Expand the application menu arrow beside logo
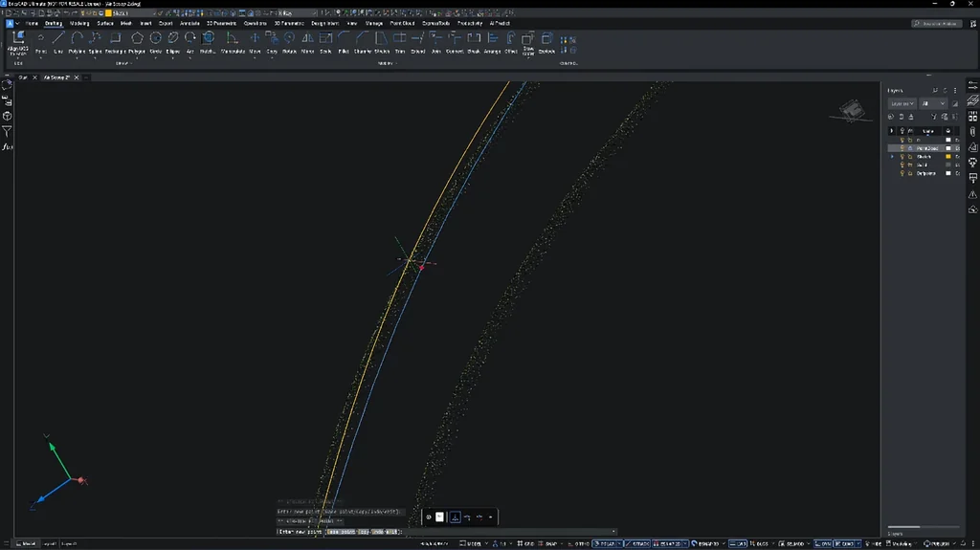The width and height of the screenshot is (980, 550). pos(17,23)
